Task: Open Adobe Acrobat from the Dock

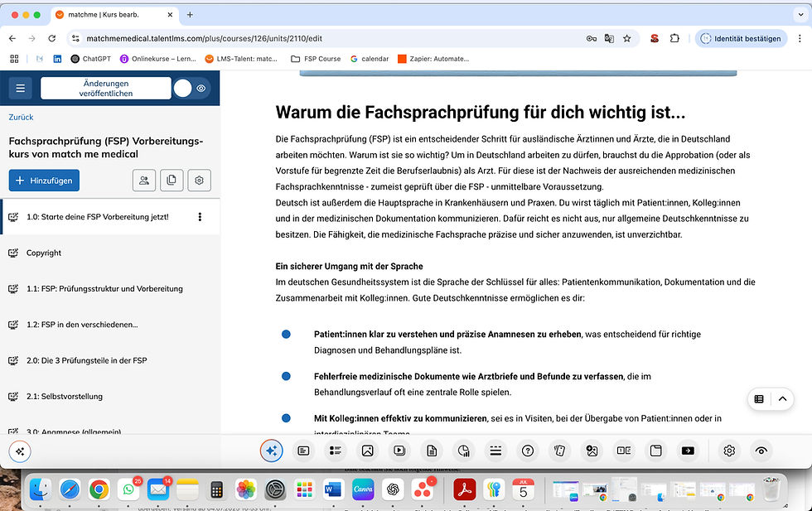Action: [x=465, y=489]
